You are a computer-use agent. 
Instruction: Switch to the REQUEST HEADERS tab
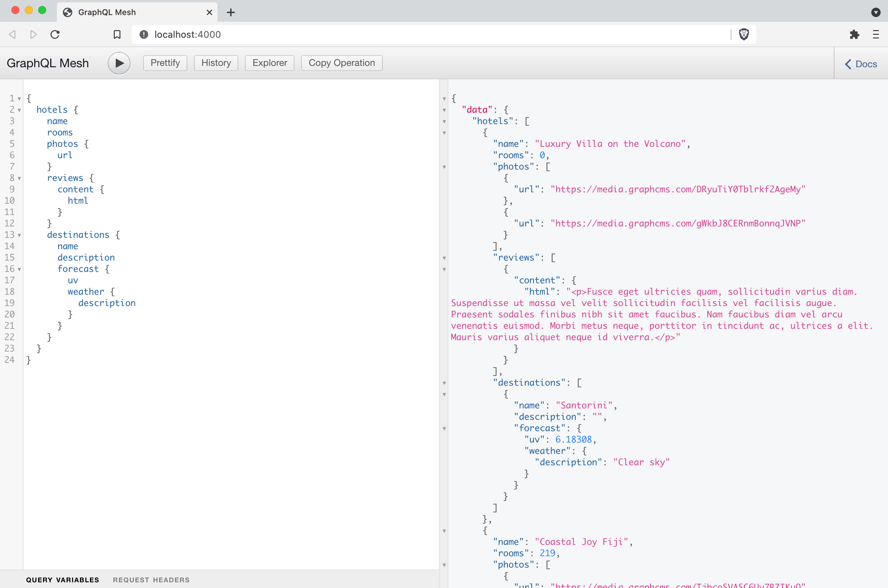coord(151,579)
